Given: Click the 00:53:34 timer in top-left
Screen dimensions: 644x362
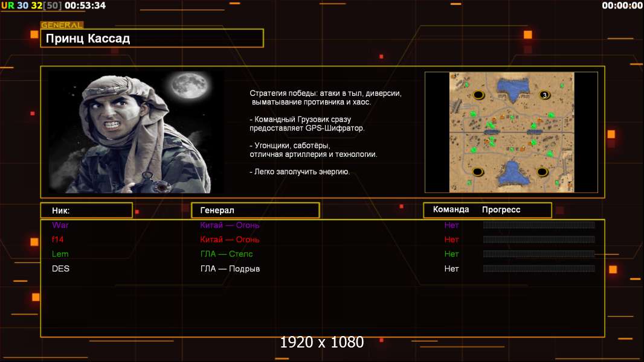Looking at the screenshot, I should [85, 5].
